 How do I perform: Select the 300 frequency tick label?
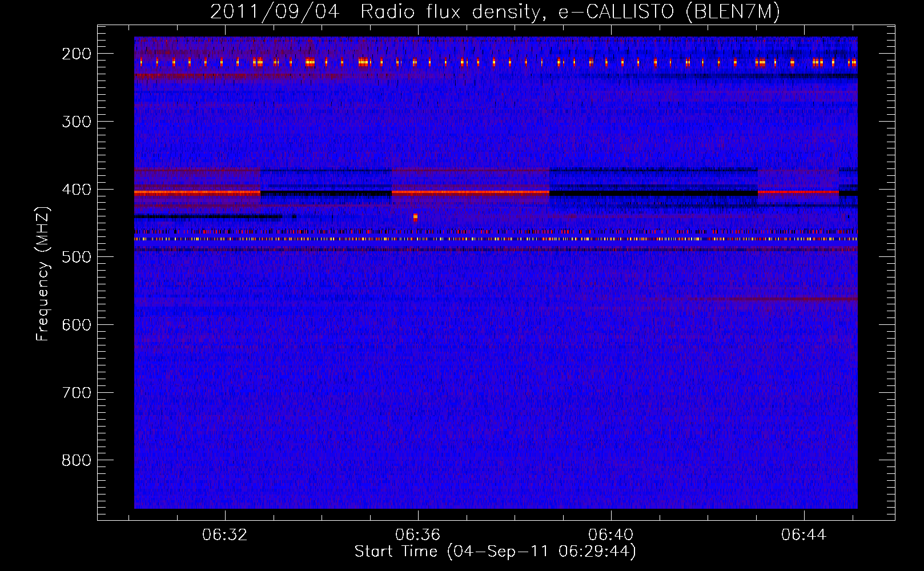click(77, 122)
